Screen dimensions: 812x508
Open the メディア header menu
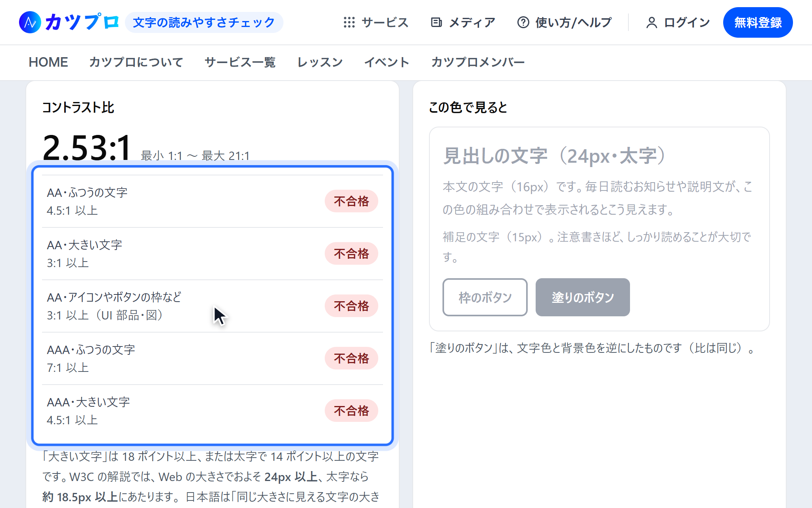click(x=463, y=22)
